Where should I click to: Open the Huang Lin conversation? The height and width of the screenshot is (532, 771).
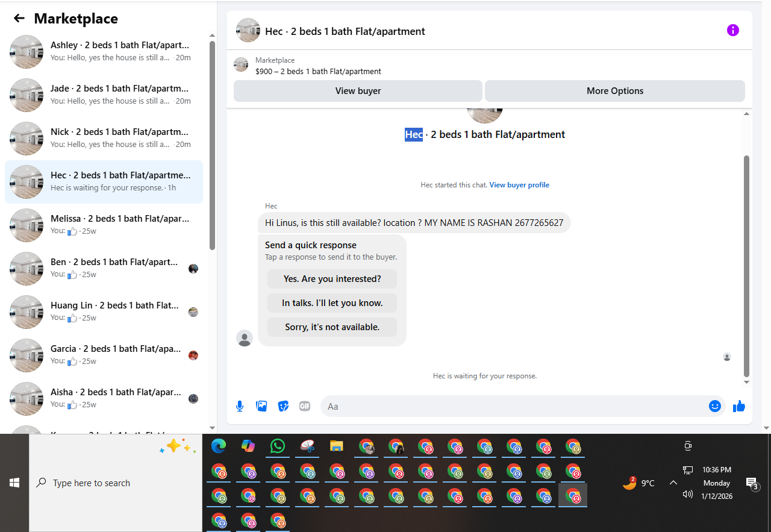[104, 311]
